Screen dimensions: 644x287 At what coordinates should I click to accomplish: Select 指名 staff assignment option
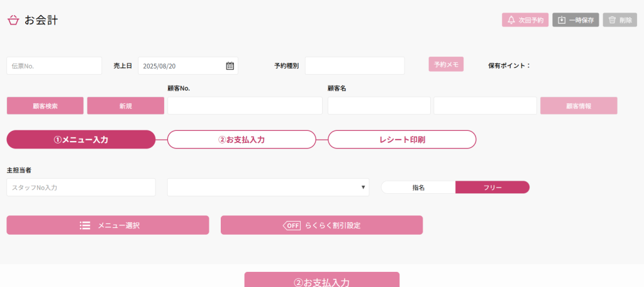418,188
